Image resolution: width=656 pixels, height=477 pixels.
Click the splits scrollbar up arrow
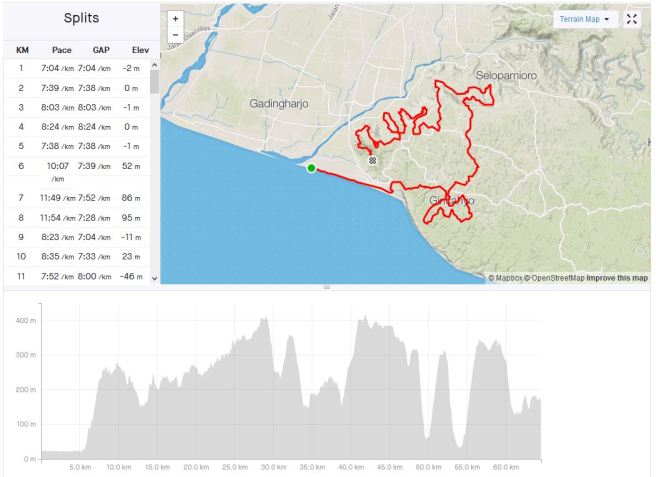click(x=154, y=68)
